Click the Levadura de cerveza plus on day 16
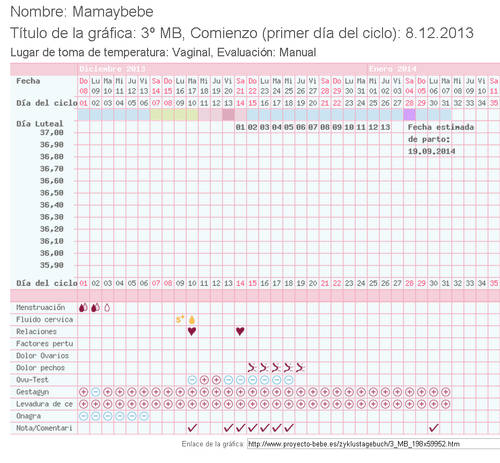The image size is (500, 463). click(264, 404)
